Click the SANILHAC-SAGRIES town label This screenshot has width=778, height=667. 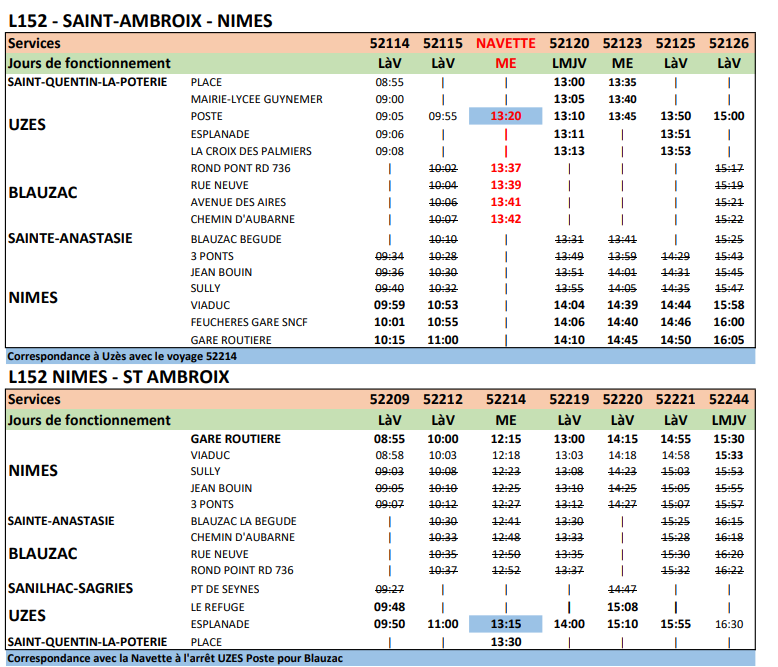click(x=70, y=589)
